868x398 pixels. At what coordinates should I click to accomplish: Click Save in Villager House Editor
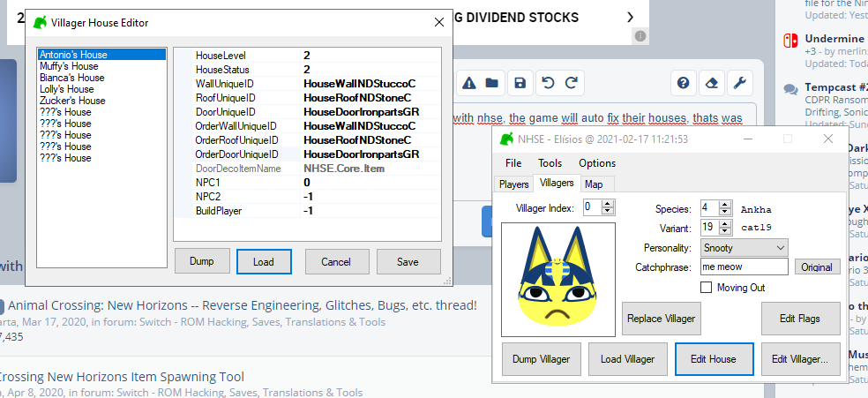408,261
